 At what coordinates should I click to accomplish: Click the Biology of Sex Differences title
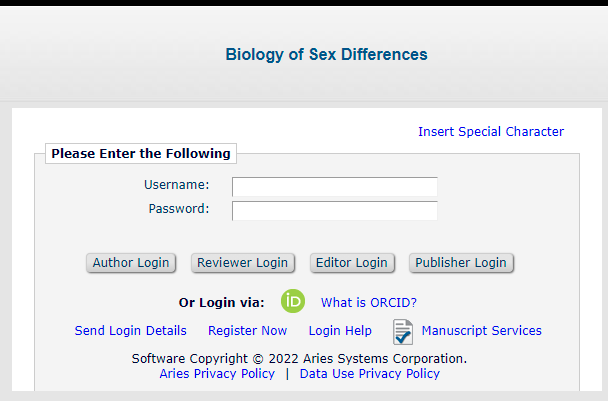point(326,54)
